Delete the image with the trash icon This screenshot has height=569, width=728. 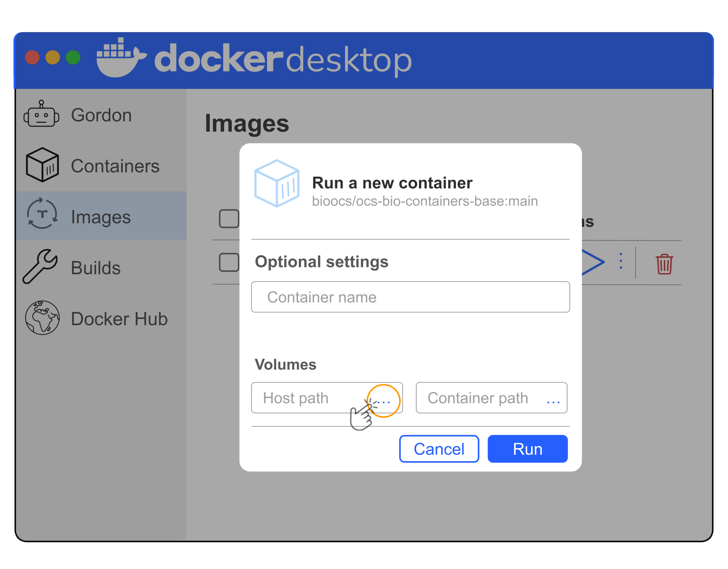point(664,264)
